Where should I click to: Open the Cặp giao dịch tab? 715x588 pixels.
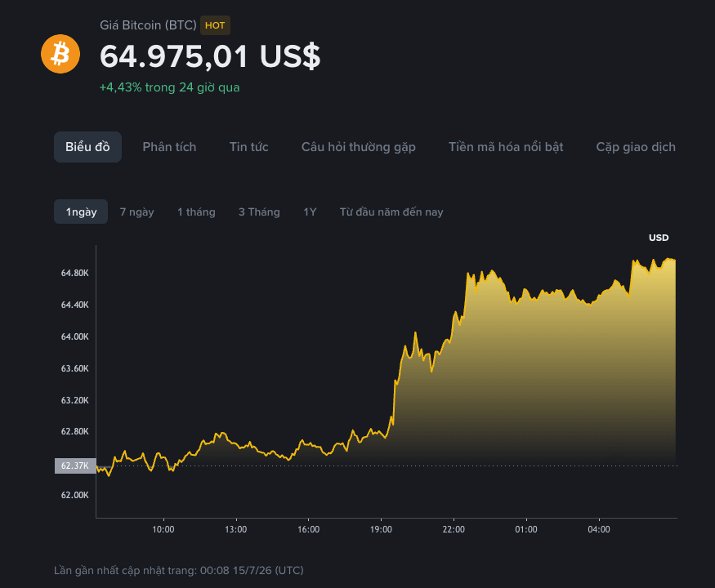tap(636, 147)
